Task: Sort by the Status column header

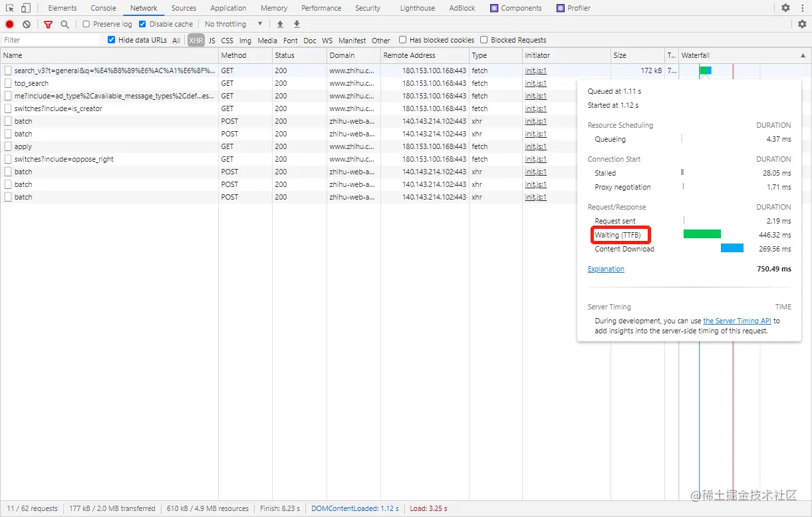Action: (299, 56)
